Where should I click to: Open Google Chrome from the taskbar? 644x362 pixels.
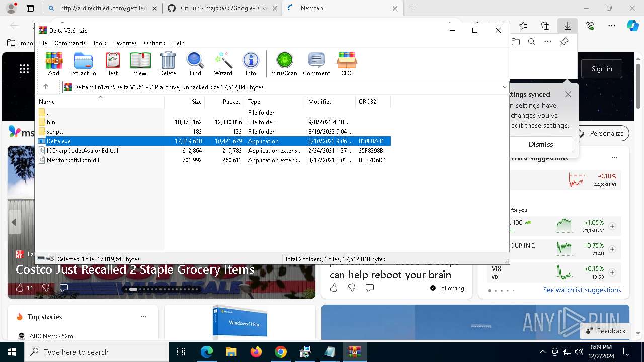[x=280, y=352]
